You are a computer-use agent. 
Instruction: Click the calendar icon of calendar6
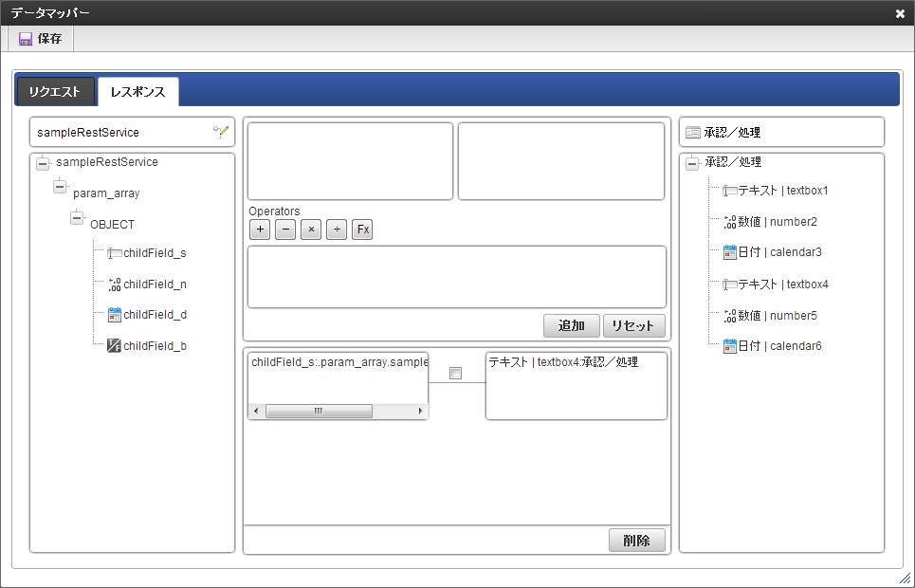[x=729, y=345]
